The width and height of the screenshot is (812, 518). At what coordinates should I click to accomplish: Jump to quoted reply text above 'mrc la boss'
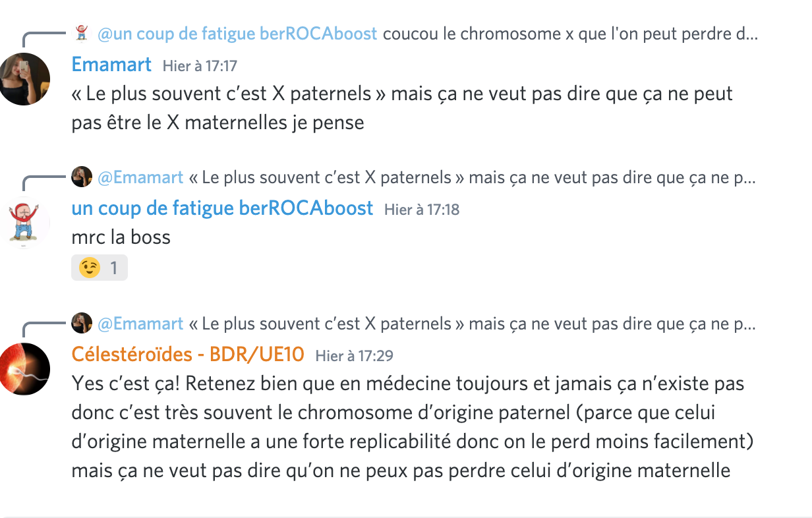[472, 178]
